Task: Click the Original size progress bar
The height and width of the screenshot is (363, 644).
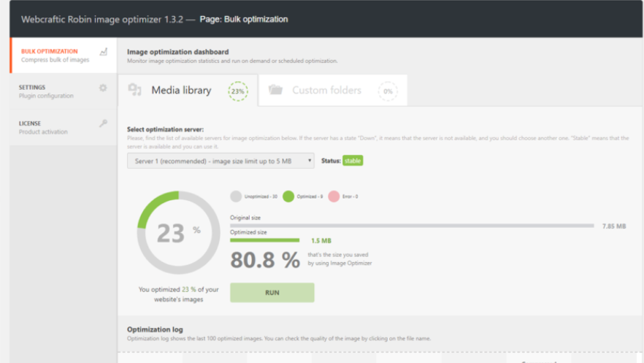Action: click(412, 226)
